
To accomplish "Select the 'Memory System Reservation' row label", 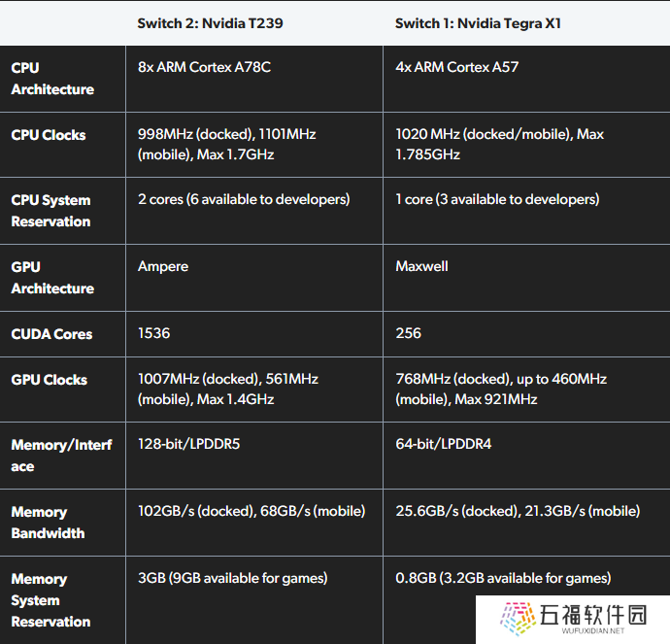I will [50, 600].
